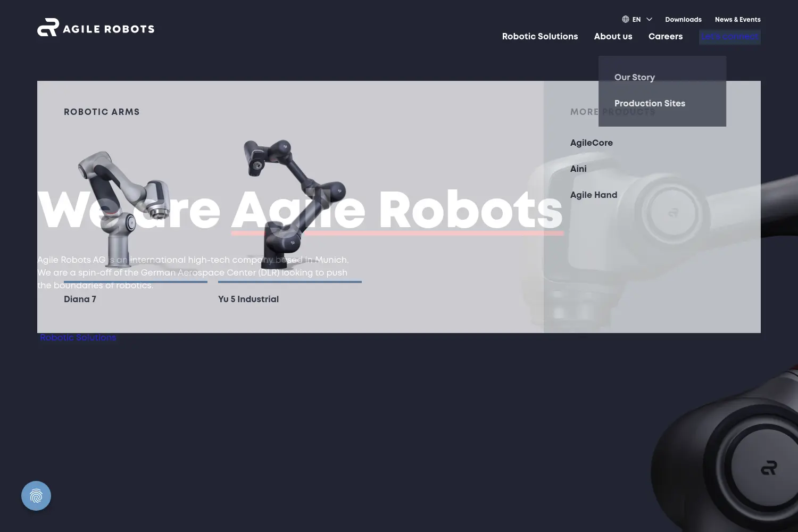The image size is (798, 532).
Task: Open the Agile Hand product link
Action: point(594,195)
